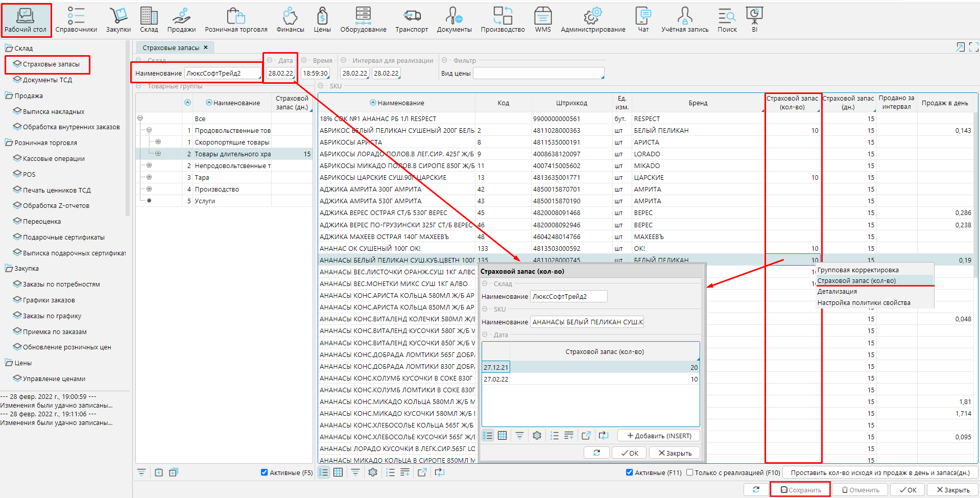The image size is (980, 498).
Task: Open the Чат chat icon
Action: [643, 20]
